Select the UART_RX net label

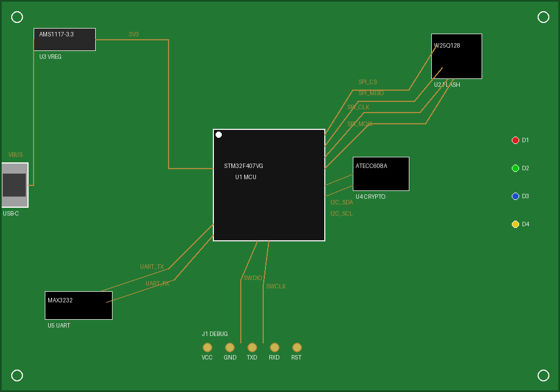tap(157, 283)
